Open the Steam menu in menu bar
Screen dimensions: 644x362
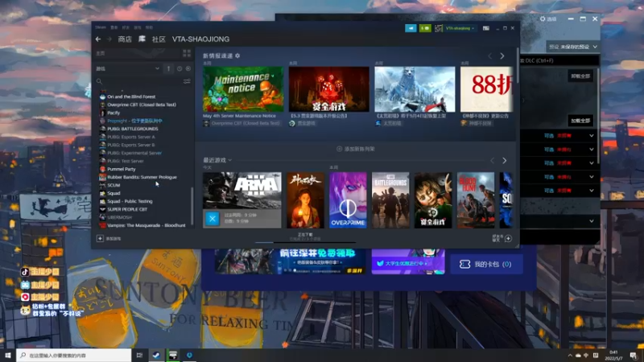click(x=101, y=27)
